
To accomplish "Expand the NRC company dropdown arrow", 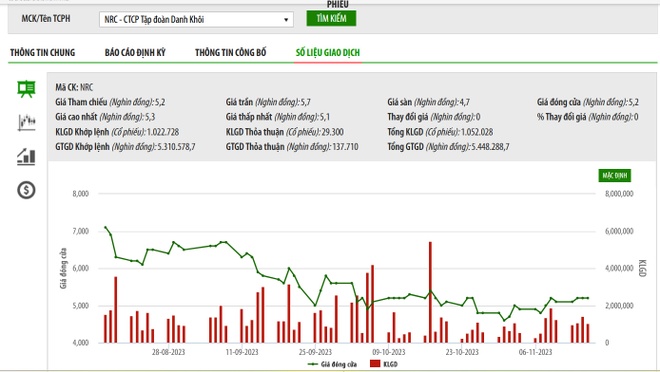I will pos(286,20).
